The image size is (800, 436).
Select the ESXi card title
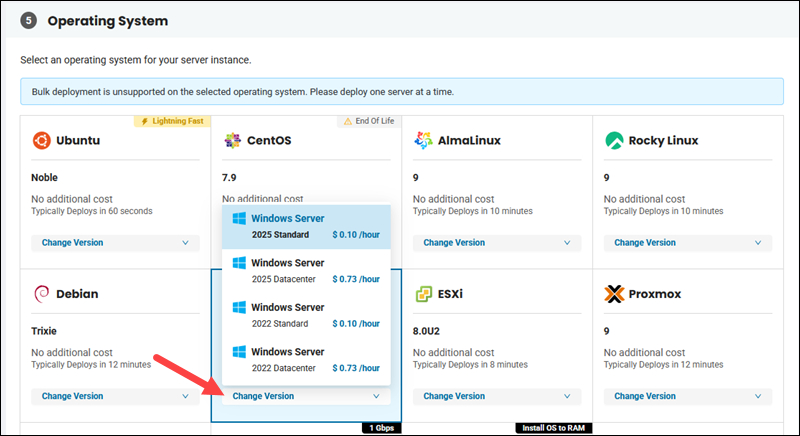pos(450,294)
